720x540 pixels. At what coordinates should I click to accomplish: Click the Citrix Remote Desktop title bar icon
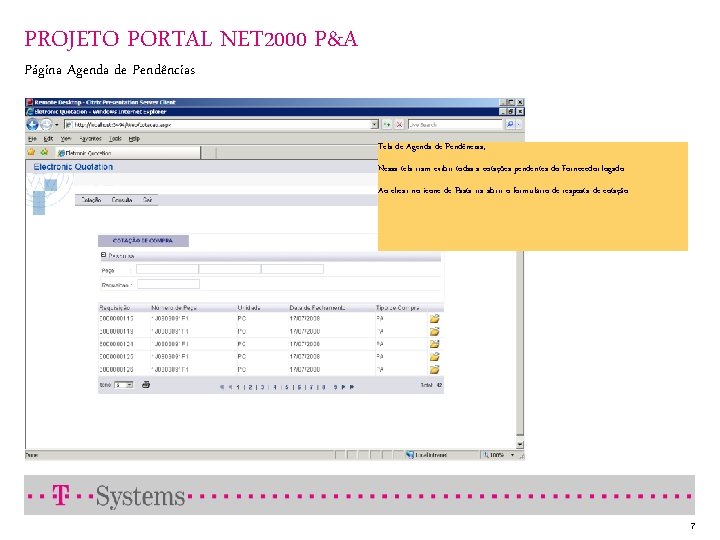29,102
